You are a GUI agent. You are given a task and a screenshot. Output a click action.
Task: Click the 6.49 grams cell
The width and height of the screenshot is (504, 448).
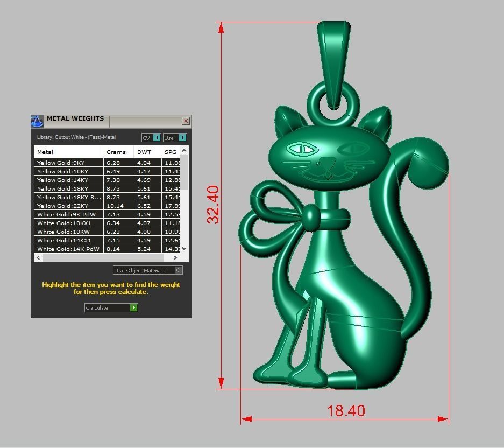click(x=118, y=171)
